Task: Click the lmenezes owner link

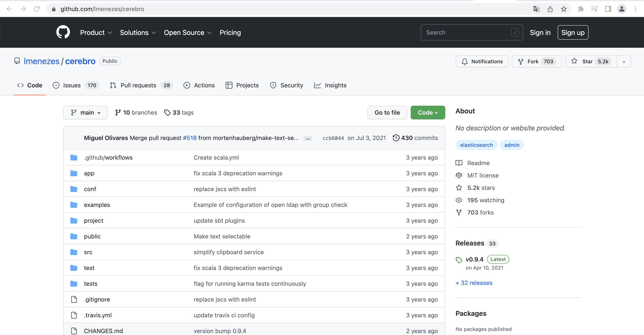Action: 42,61
